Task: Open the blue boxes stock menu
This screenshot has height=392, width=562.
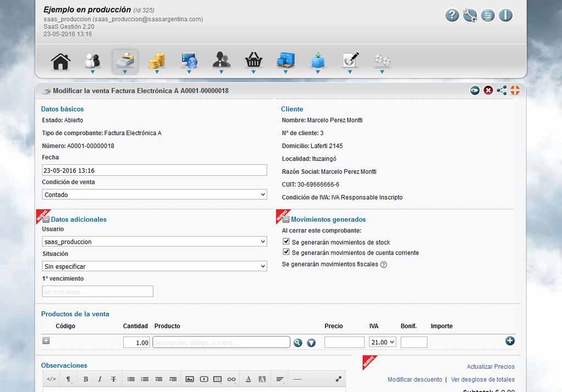Action: 285,60
